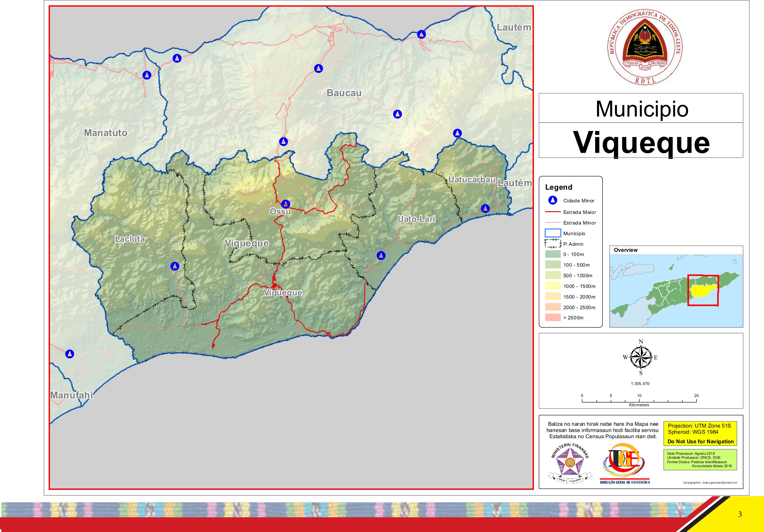764x532 pixels.
Task: Click the blue marker inside the Lacluta area
Action: [x=175, y=266]
